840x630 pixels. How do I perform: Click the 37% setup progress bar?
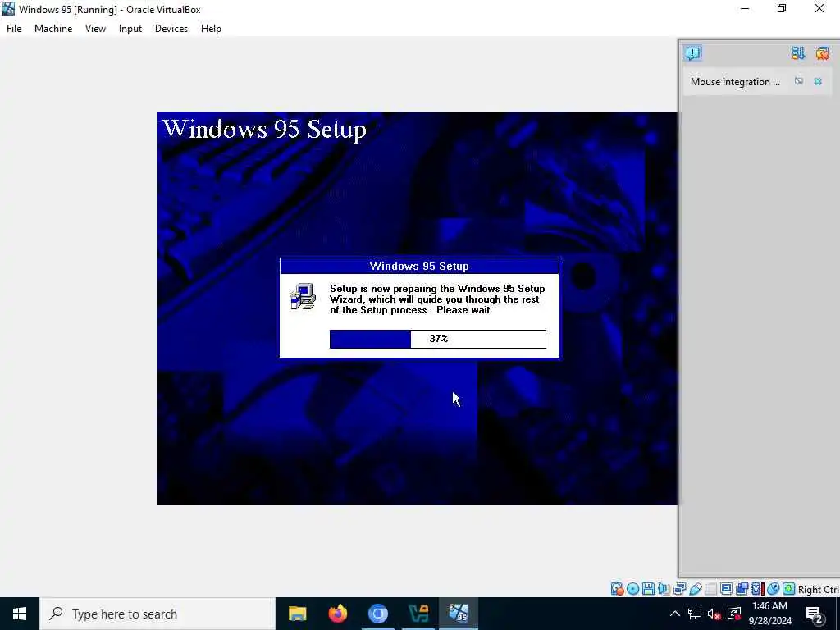[x=438, y=339]
